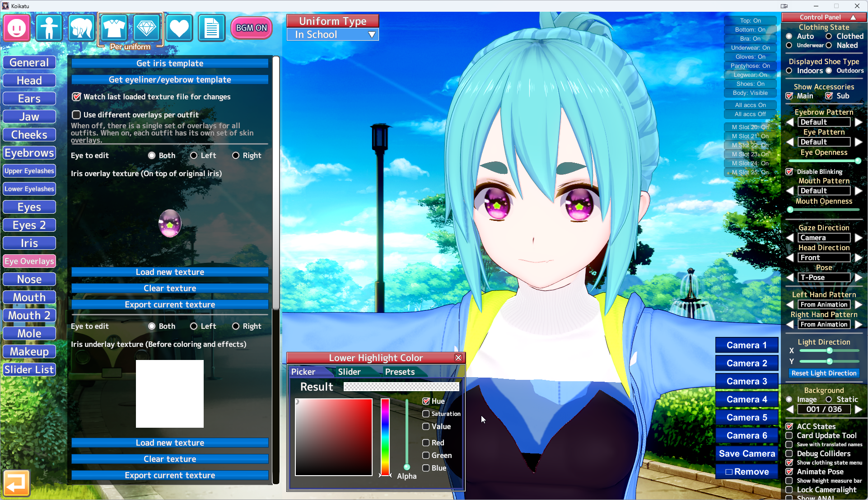
Task: Close the Lower Highlight Color window
Action: [x=458, y=358]
